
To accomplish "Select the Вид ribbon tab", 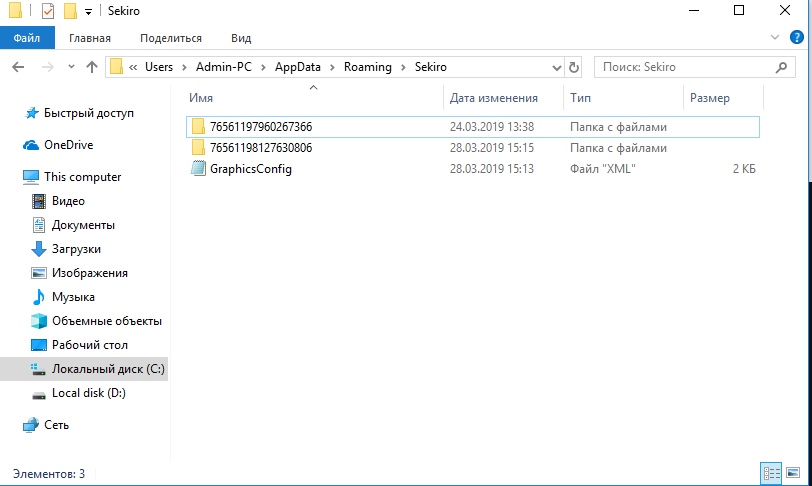I will [x=241, y=38].
